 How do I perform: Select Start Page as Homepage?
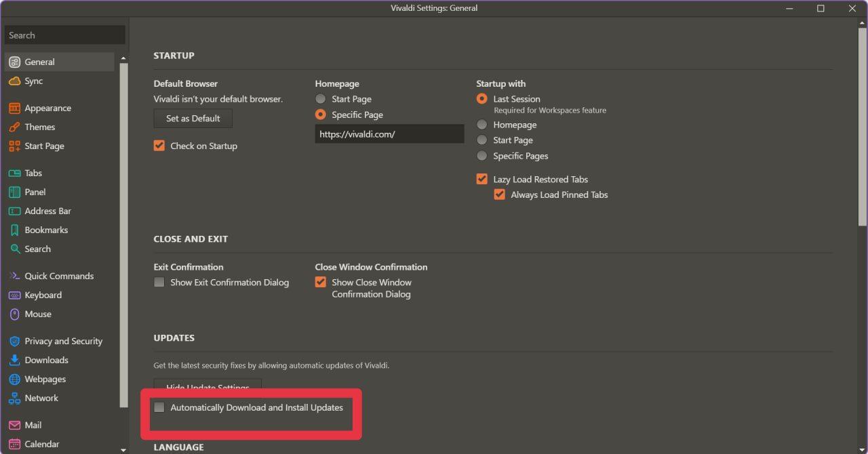click(321, 99)
